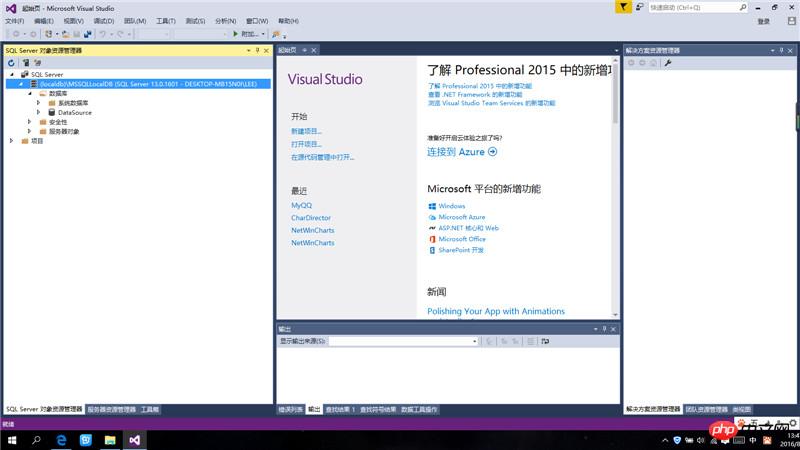Open recent project CharDirector
The height and width of the screenshot is (450, 800).
click(x=311, y=218)
